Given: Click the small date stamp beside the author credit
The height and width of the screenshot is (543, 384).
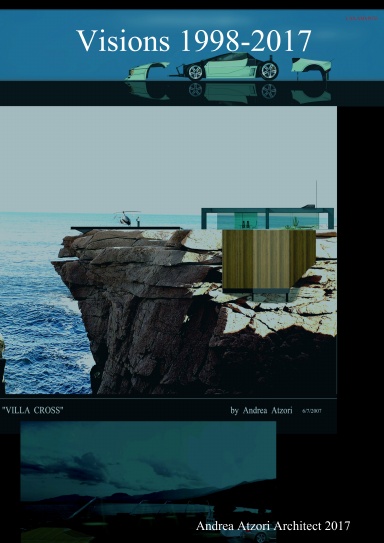Looking at the screenshot, I should (312, 411).
